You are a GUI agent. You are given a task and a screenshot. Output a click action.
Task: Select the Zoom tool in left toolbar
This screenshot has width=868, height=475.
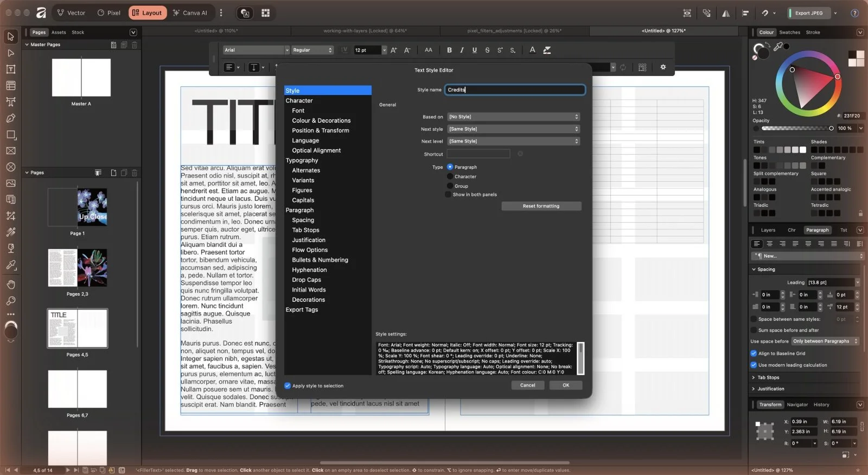click(x=10, y=301)
